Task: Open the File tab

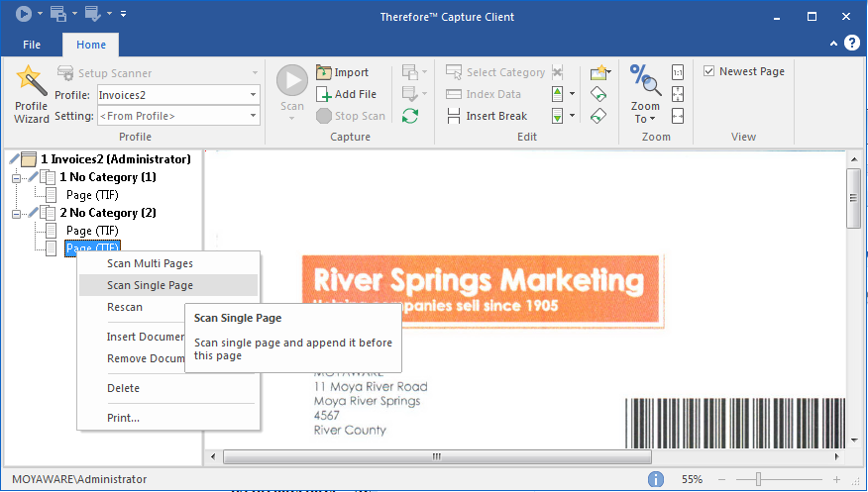Action: coord(32,45)
